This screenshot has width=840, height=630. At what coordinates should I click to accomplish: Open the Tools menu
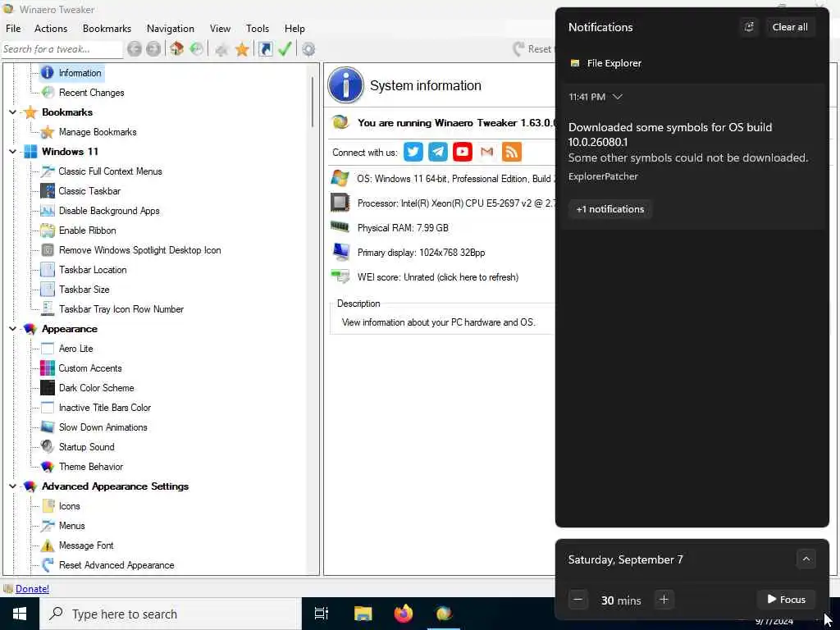point(257,29)
